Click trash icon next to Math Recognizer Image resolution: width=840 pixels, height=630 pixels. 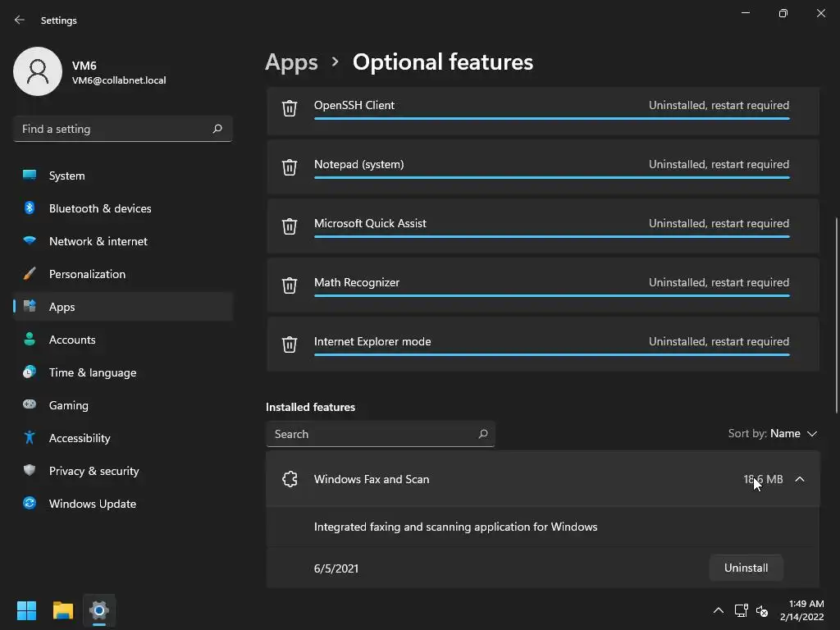(290, 285)
